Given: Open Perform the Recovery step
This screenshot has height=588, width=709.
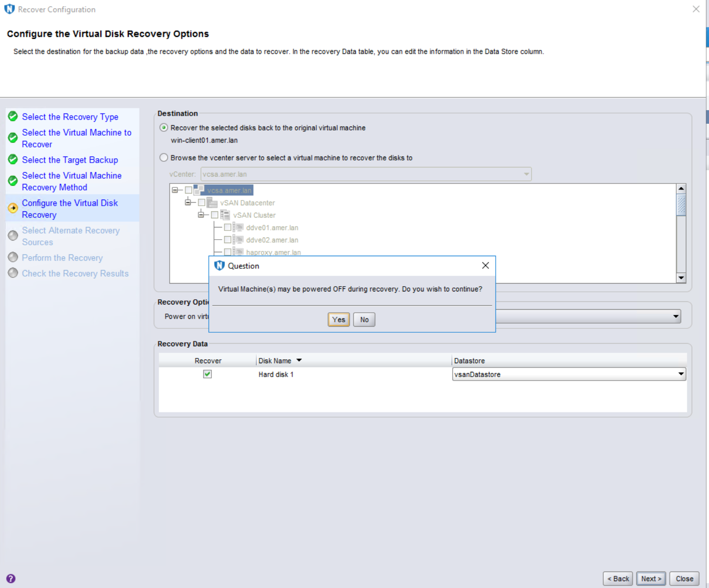Looking at the screenshot, I should pos(62,258).
